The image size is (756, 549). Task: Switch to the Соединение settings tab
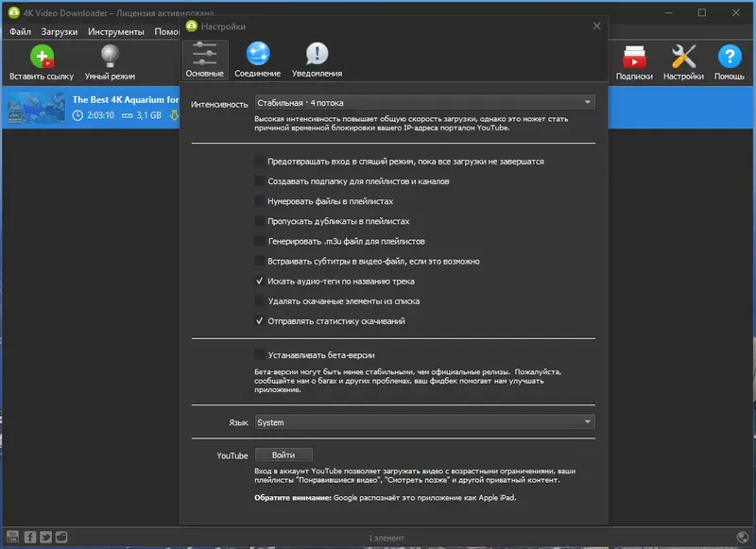(x=257, y=60)
